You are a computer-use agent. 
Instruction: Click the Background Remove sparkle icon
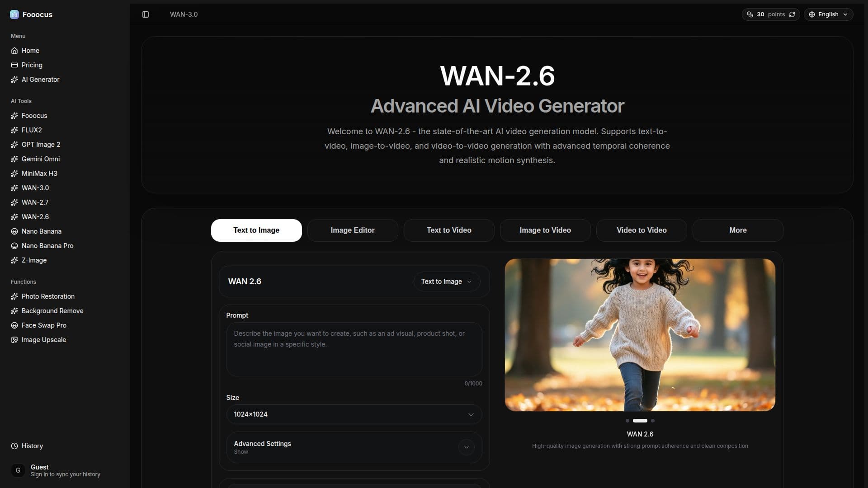click(x=14, y=311)
